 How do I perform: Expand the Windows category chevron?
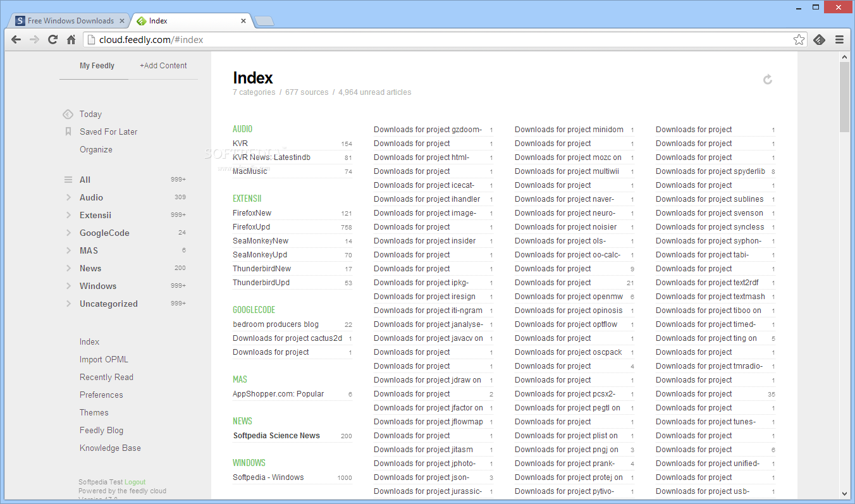[x=68, y=286]
